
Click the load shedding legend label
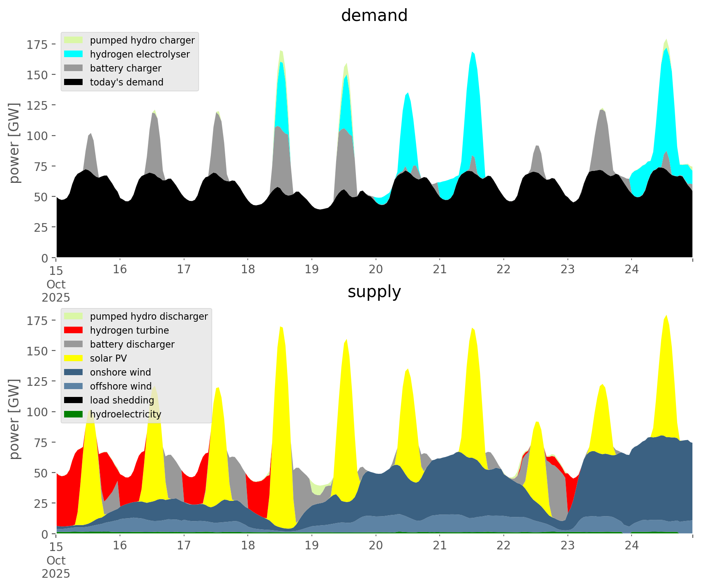click(x=122, y=400)
